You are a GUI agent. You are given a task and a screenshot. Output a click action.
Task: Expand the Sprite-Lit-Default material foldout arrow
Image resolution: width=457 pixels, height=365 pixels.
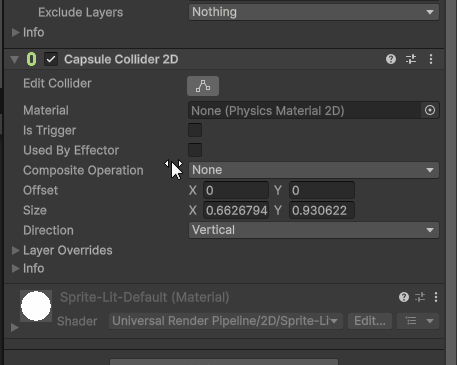click(15, 328)
